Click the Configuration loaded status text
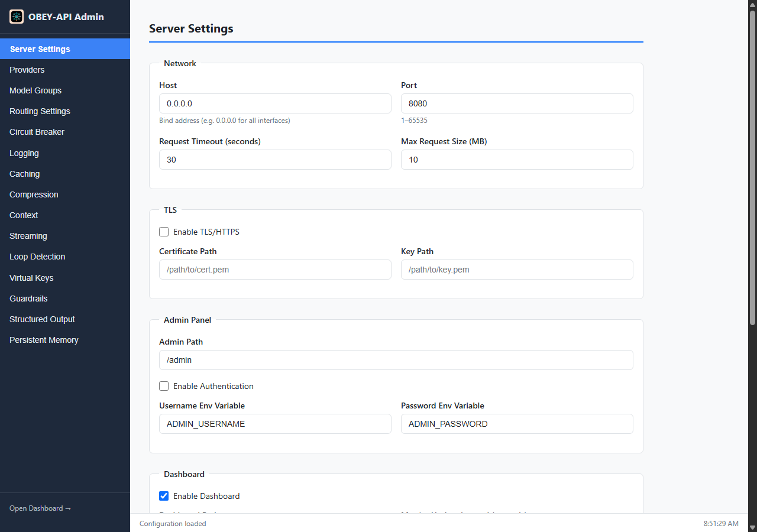Screen dimensions: 757x532 pos(173,524)
